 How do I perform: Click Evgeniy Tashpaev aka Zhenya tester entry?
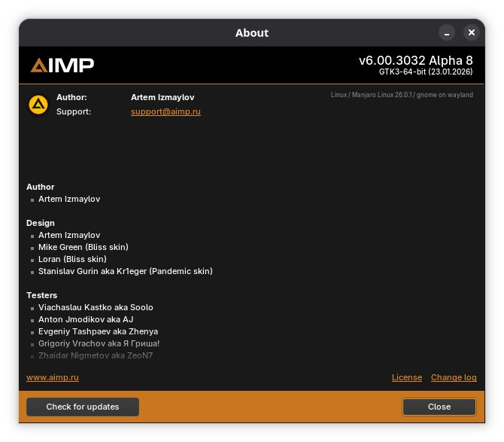point(98,331)
